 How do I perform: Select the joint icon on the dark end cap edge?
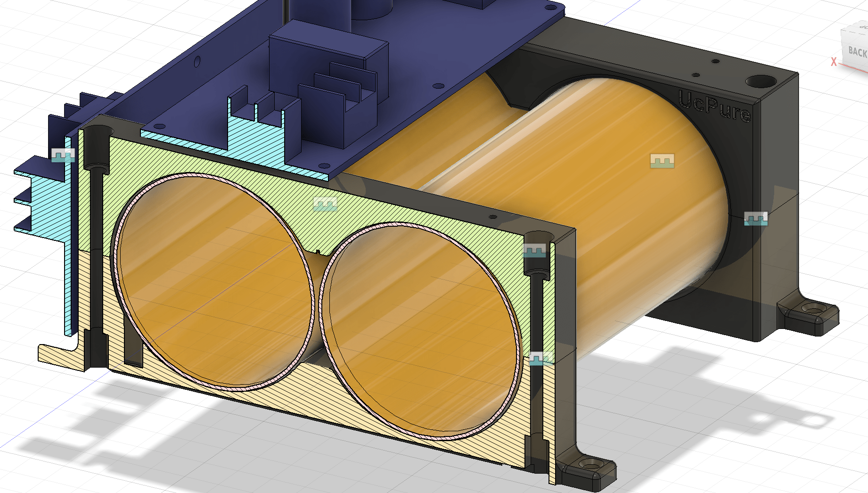click(x=756, y=219)
